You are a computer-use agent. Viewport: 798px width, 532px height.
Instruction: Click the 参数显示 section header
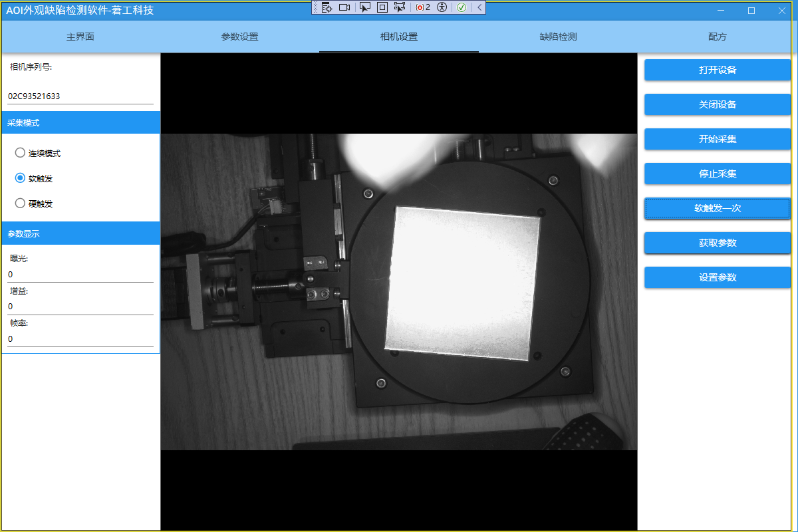(80, 233)
